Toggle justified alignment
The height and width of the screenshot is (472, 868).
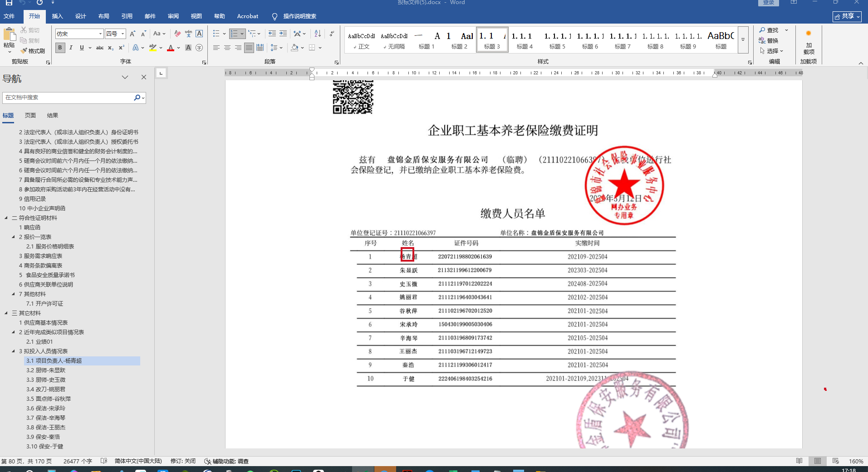coord(249,48)
